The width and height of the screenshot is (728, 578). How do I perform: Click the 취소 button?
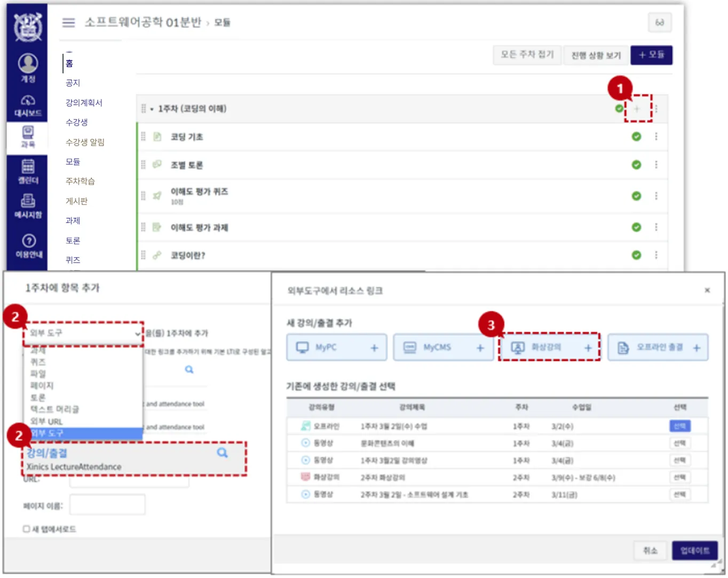650,550
